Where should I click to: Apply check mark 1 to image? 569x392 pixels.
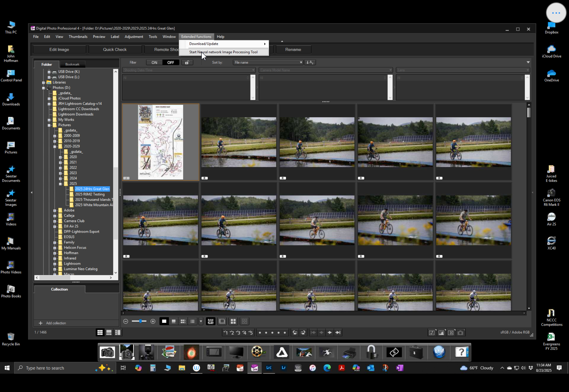click(225, 332)
